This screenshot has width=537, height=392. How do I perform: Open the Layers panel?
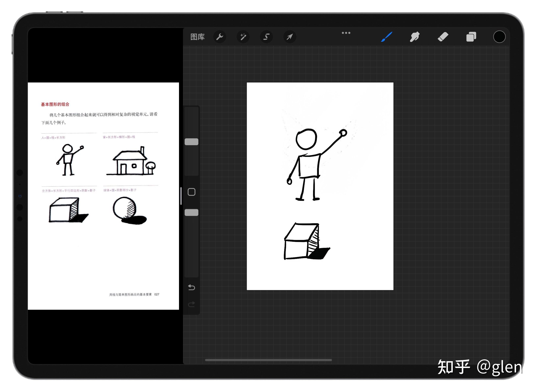(x=471, y=37)
